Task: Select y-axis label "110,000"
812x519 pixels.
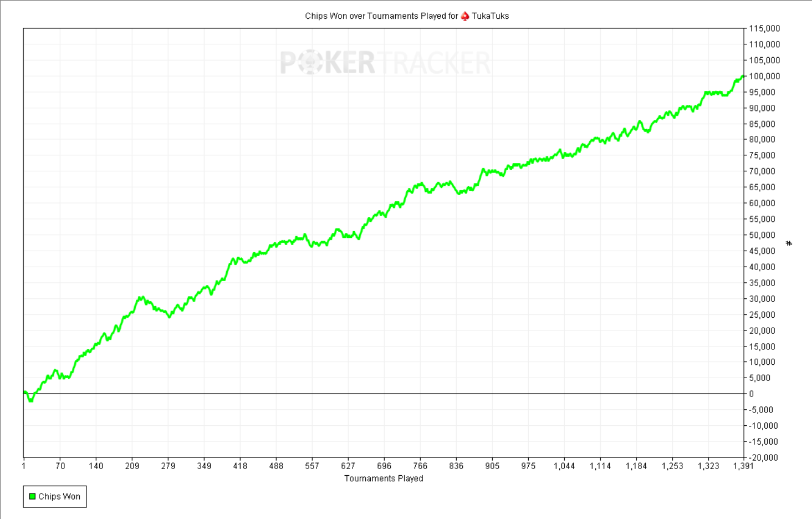Action: [764, 44]
